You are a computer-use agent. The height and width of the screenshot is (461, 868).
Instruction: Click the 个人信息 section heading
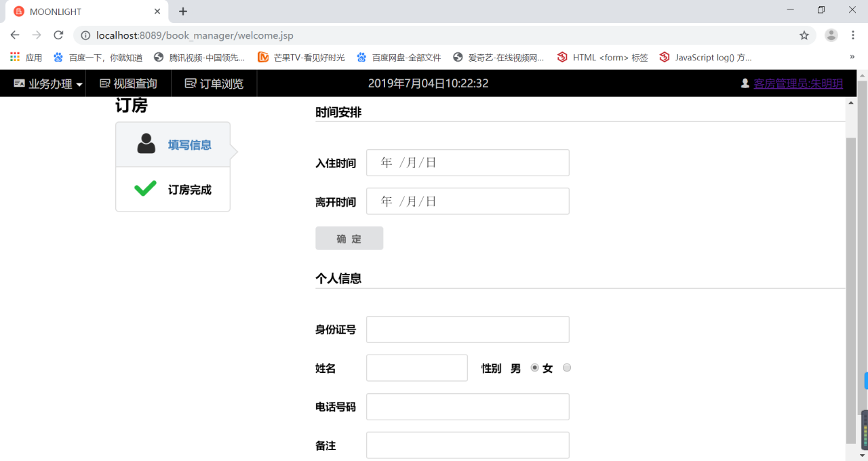click(x=338, y=279)
